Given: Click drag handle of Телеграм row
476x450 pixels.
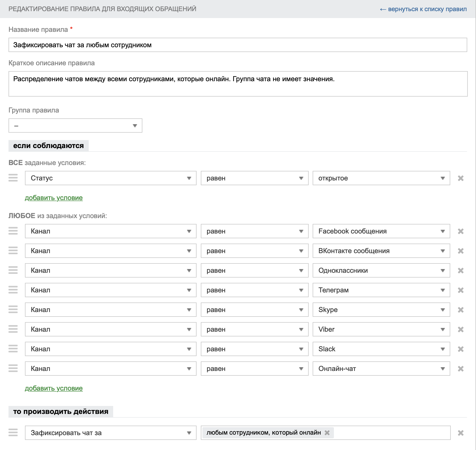Looking at the screenshot, I should click(x=13, y=290).
